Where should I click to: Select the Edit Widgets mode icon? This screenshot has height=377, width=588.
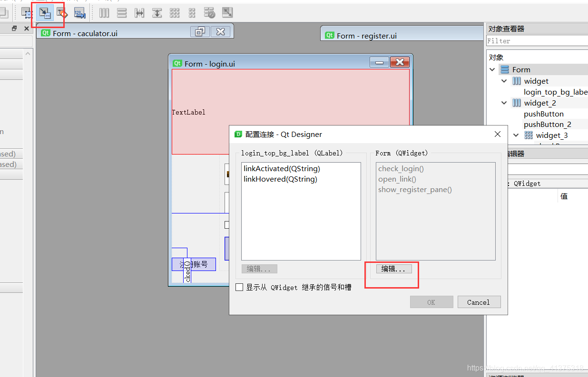[27, 13]
